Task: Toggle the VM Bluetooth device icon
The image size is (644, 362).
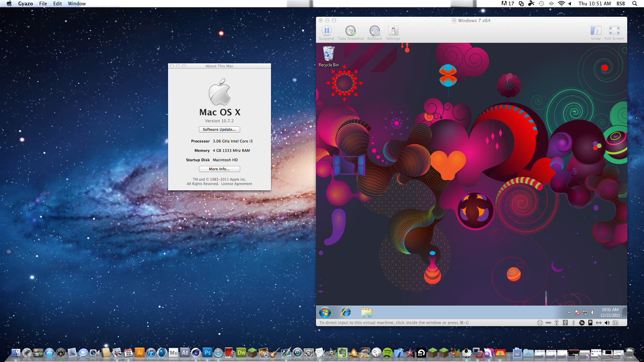Action: pos(574,323)
